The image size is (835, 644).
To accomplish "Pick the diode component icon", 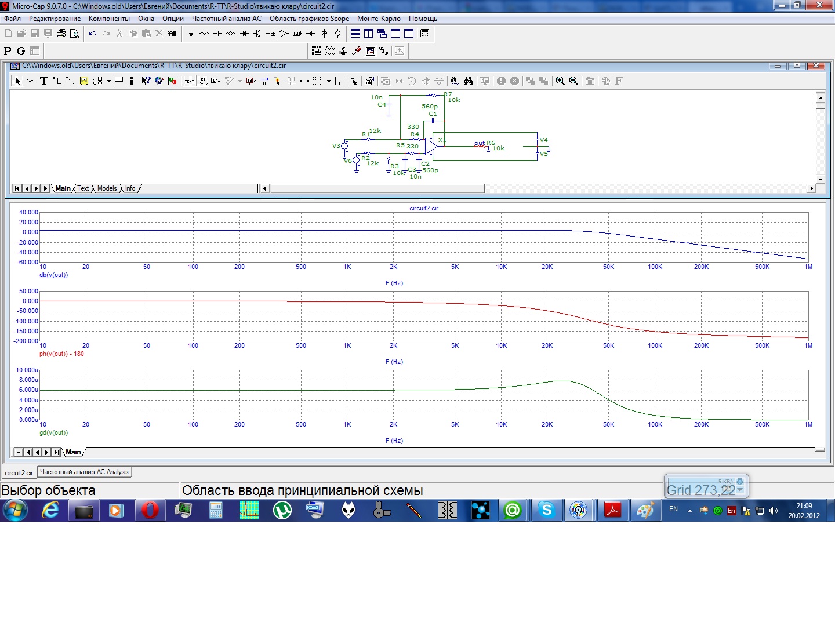I will pos(244,34).
